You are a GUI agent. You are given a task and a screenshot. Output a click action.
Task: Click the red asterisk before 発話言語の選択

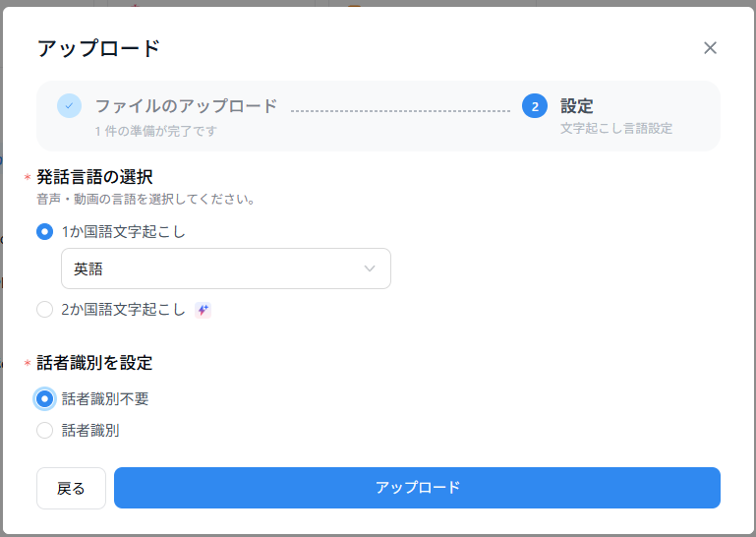tap(28, 179)
